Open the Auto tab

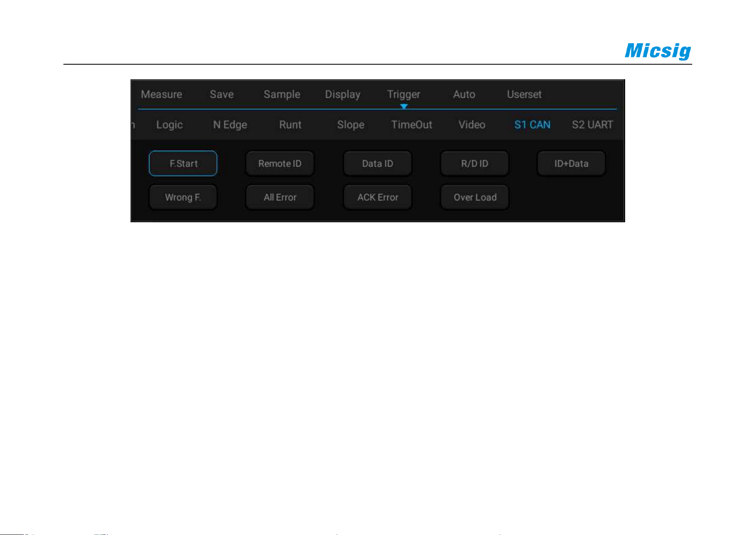(x=464, y=94)
